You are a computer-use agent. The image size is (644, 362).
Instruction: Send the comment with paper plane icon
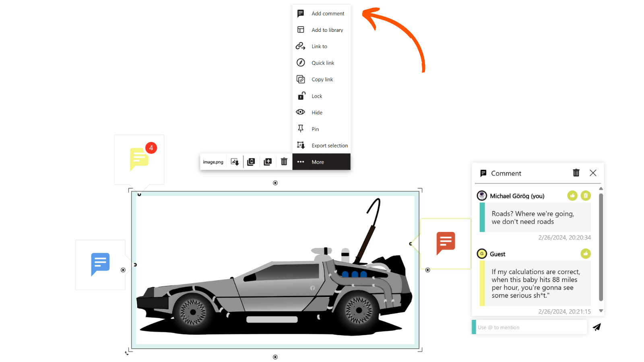[x=597, y=327]
